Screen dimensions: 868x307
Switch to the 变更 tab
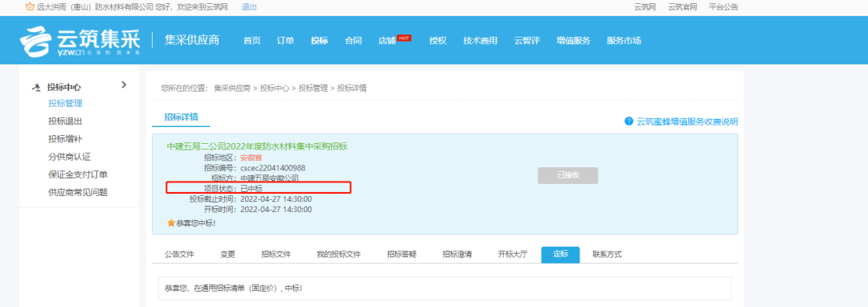point(228,255)
